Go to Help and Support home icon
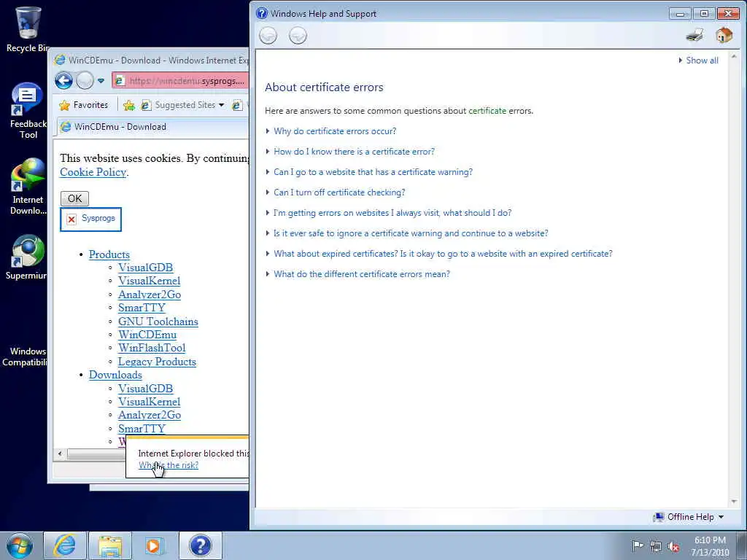 (724, 35)
